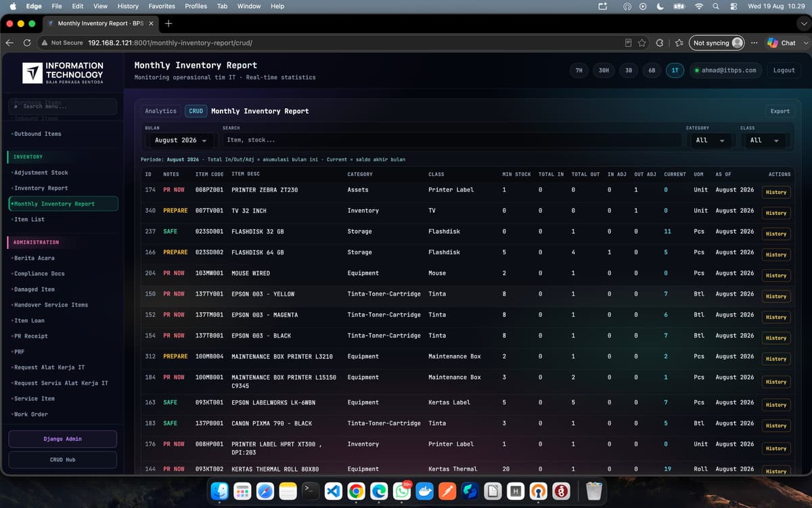This screenshot has width=812, height=508.
Task: Go to Adjustment Stock in sidebar
Action: pyautogui.click(x=41, y=172)
